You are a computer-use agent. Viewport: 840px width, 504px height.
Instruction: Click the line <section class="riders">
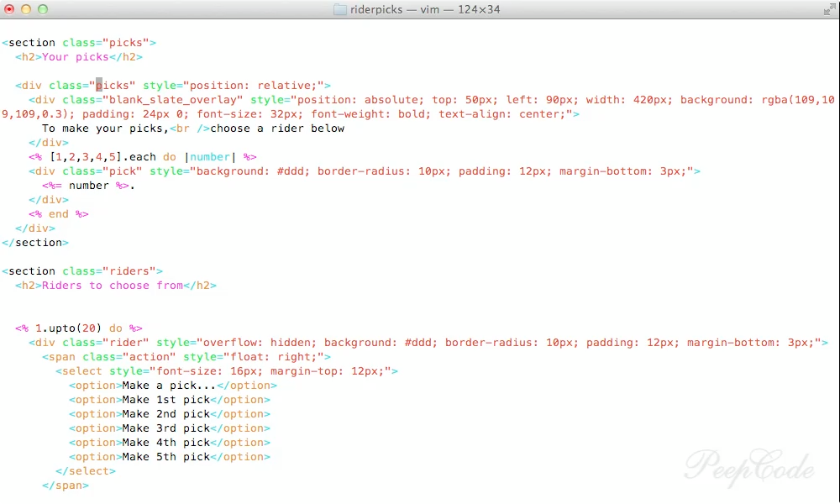tap(82, 271)
